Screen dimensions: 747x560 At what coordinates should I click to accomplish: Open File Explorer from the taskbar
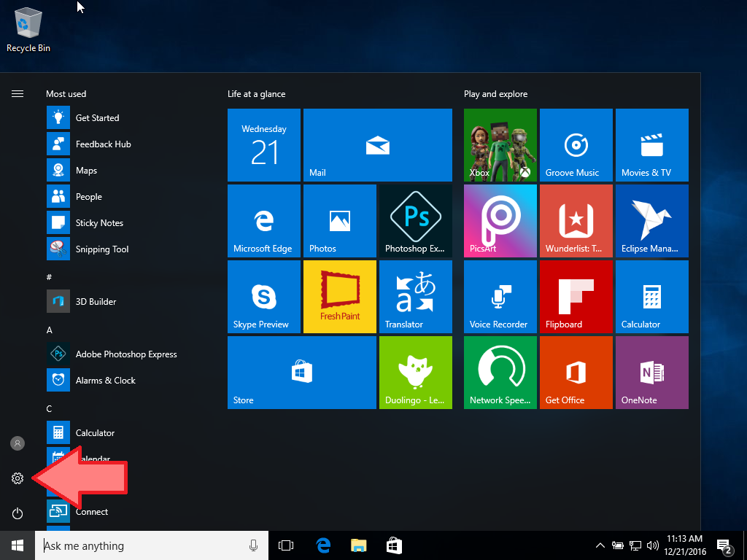pos(358,545)
